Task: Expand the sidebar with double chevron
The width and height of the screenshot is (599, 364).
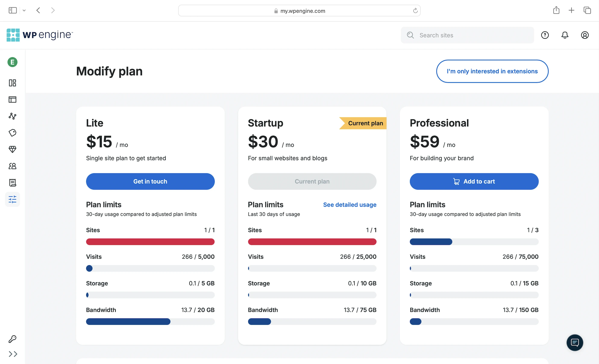Action: tap(13, 354)
